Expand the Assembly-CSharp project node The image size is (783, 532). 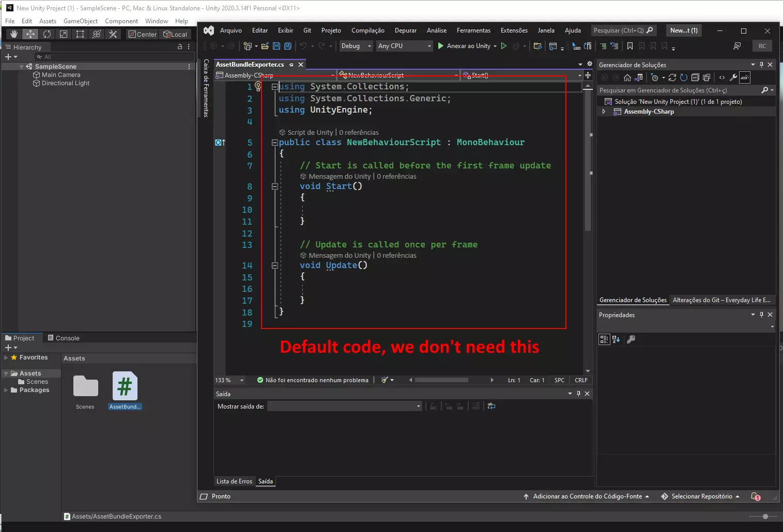tap(604, 112)
